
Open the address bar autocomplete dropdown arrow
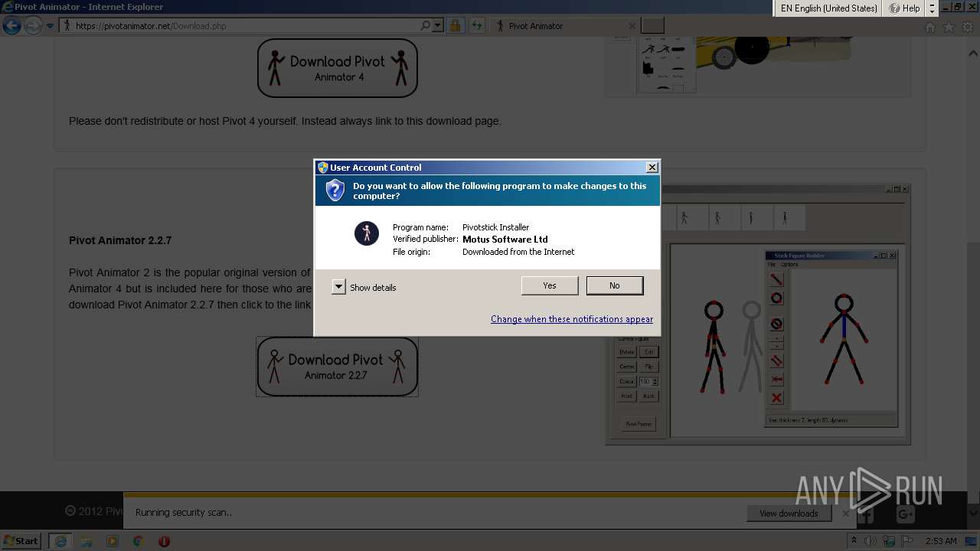(x=438, y=26)
